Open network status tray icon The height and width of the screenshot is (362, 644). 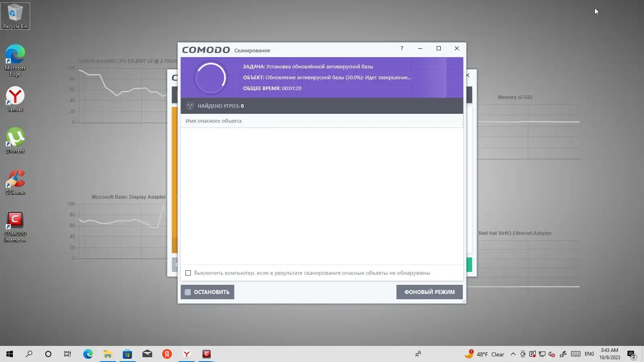point(542,354)
